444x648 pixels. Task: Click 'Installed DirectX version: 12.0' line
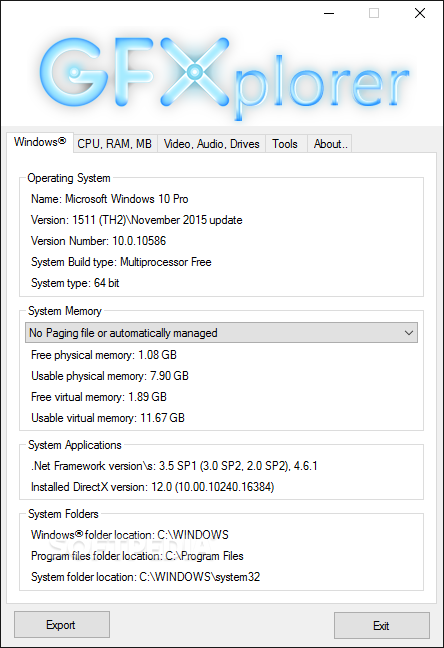153,487
